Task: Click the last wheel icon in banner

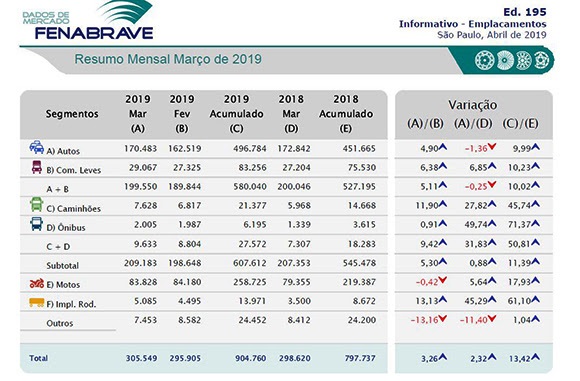Action: click(542, 60)
